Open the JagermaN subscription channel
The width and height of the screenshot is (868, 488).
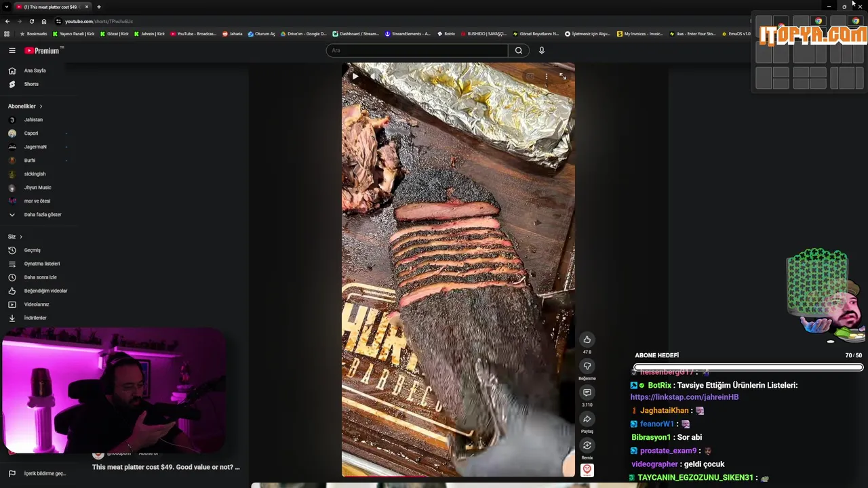(35, 147)
